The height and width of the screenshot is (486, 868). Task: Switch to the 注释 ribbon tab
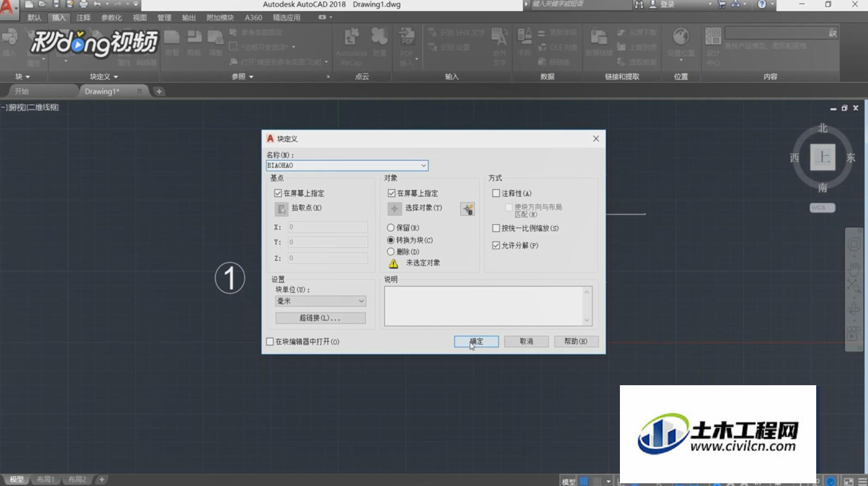coord(83,17)
